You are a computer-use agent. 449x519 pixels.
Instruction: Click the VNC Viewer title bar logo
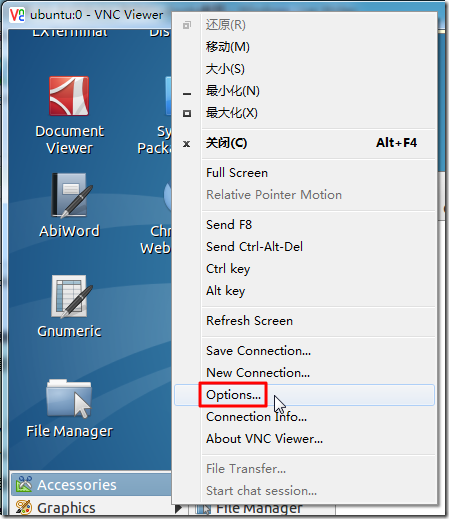click(x=17, y=15)
